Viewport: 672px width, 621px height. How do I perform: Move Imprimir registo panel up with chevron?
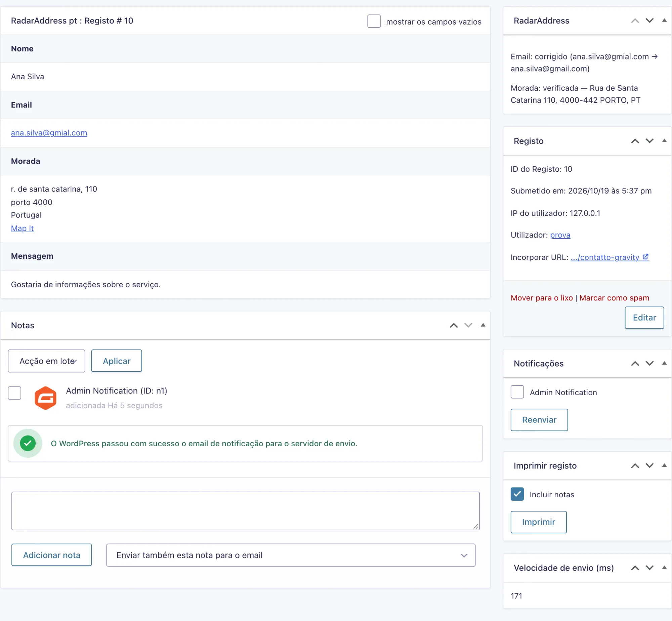635,466
